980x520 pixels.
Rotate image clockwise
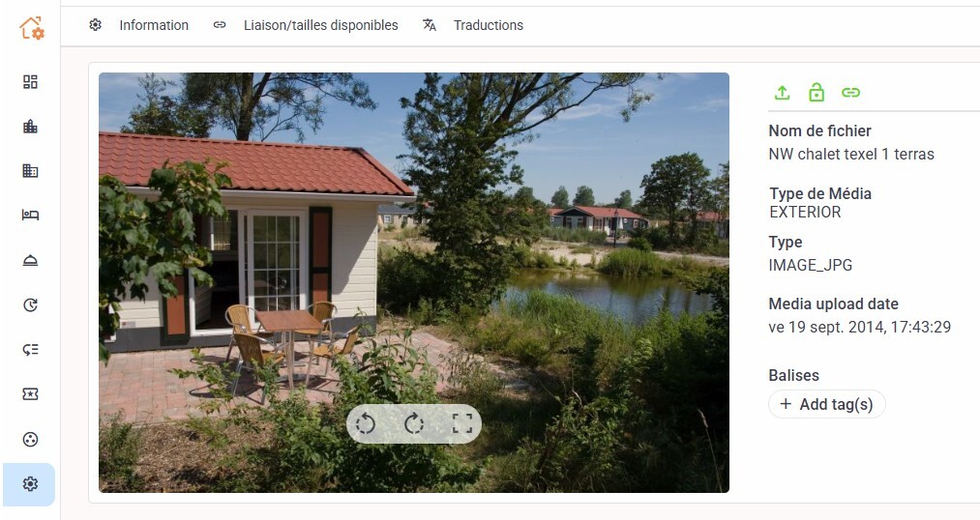tap(414, 424)
